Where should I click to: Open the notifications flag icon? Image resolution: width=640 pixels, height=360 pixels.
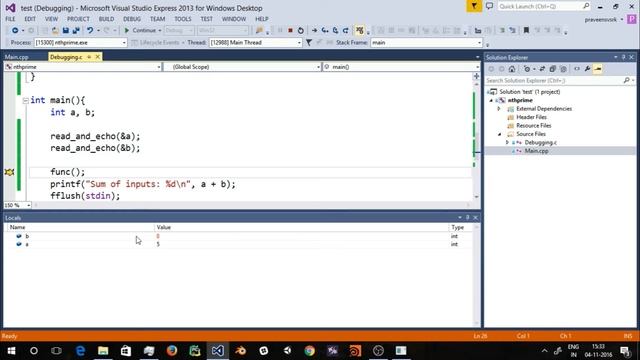click(474, 7)
